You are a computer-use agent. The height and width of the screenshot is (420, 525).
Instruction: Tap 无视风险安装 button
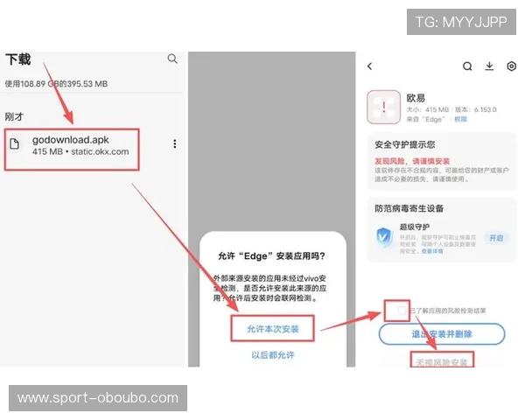[x=442, y=362]
